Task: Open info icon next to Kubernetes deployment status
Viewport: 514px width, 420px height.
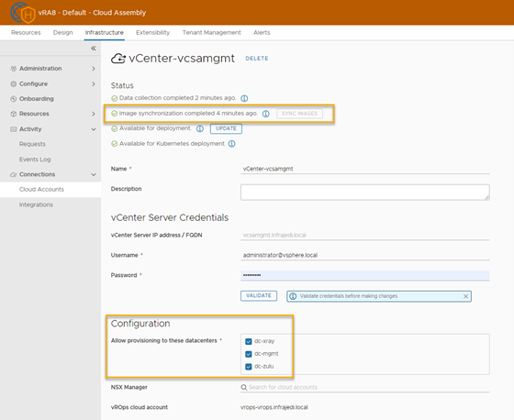Action: [231, 144]
